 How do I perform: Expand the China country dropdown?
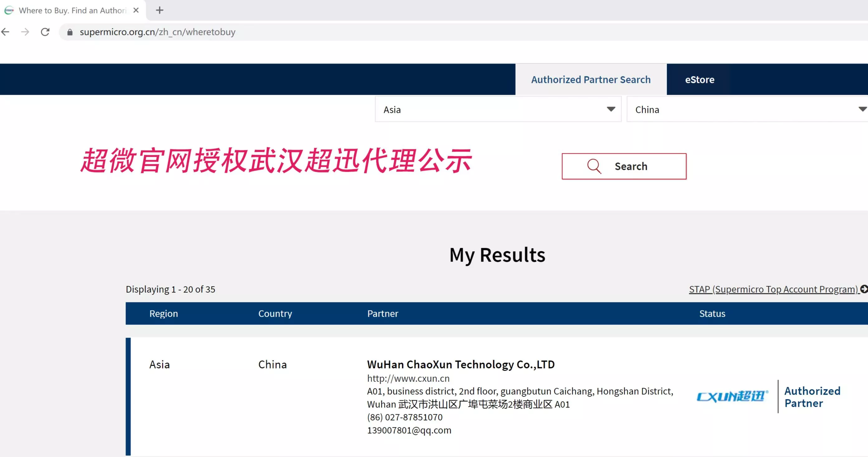tap(747, 109)
